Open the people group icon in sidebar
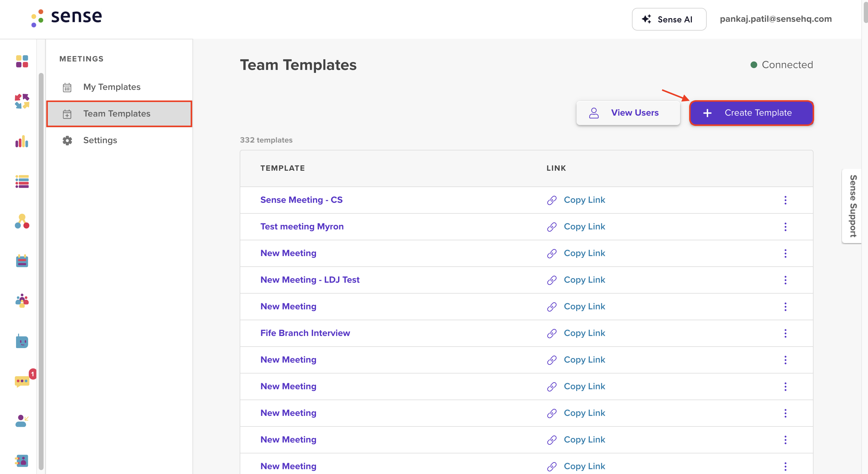This screenshot has height=474, width=868. coord(22,301)
